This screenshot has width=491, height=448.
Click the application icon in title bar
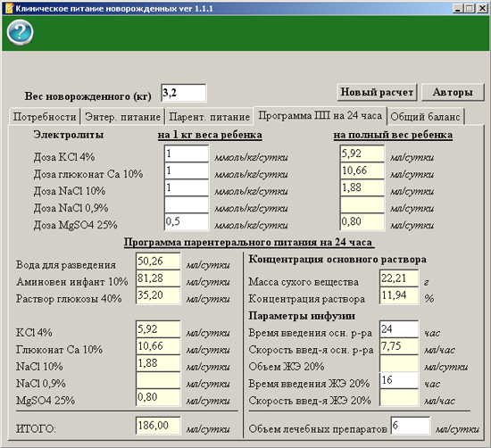[9, 8]
